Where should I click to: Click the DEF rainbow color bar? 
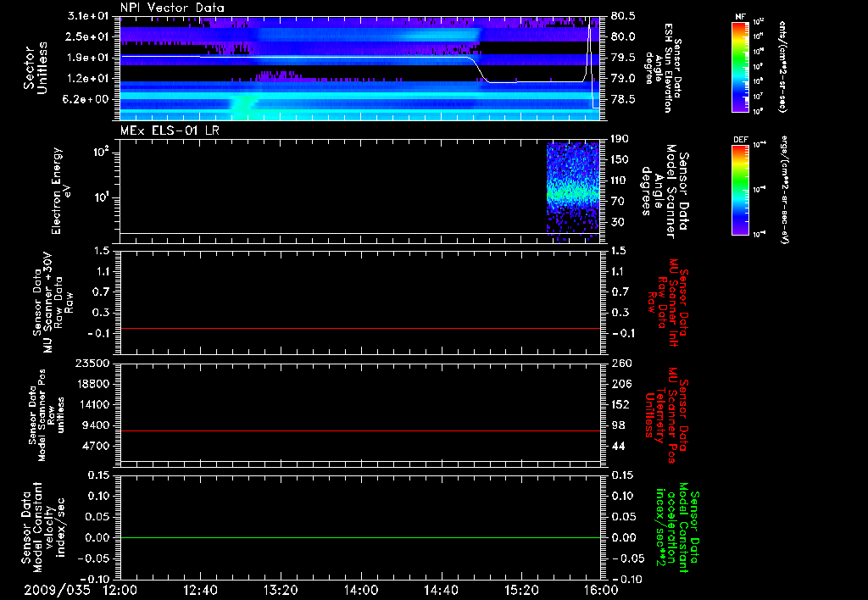(x=741, y=189)
